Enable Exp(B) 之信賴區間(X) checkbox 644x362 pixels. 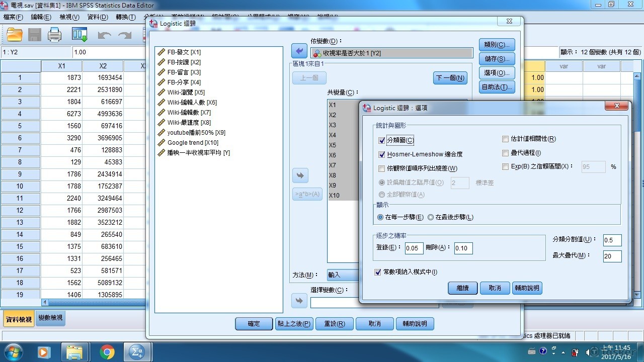[506, 166]
